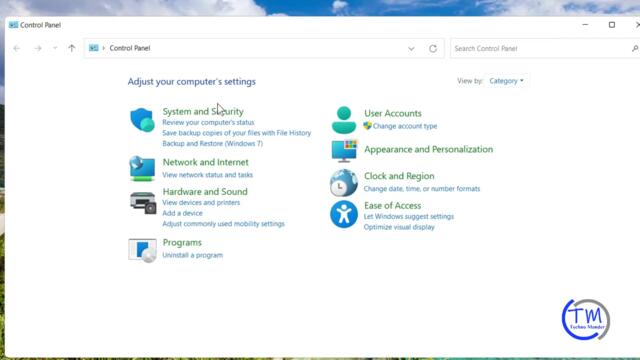Screen dimensions: 640x360
Task: Click the breadcrumb chevron before Control Panel
Action: coord(104,48)
